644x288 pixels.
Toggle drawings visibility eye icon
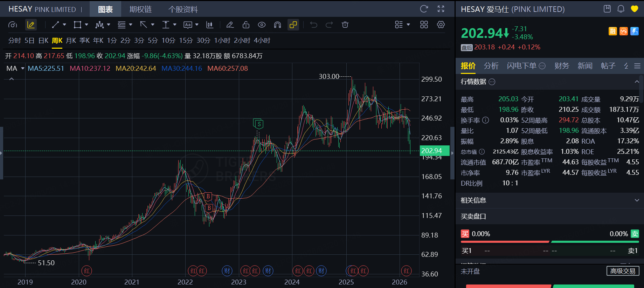(262, 25)
